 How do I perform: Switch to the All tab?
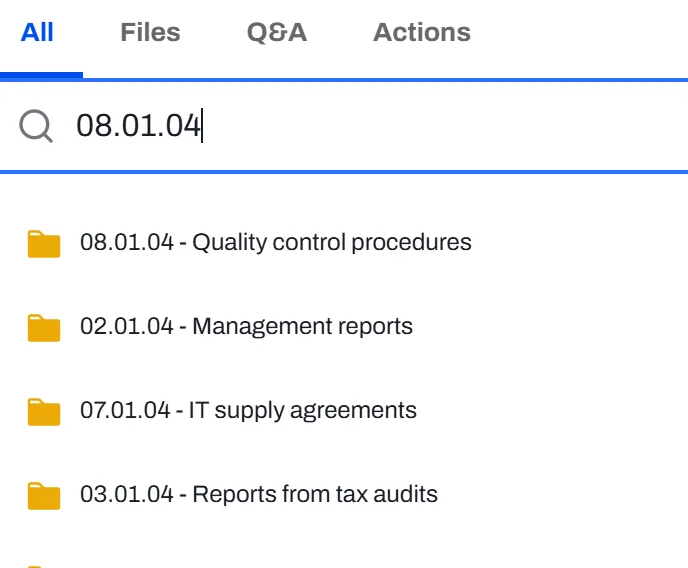38,33
